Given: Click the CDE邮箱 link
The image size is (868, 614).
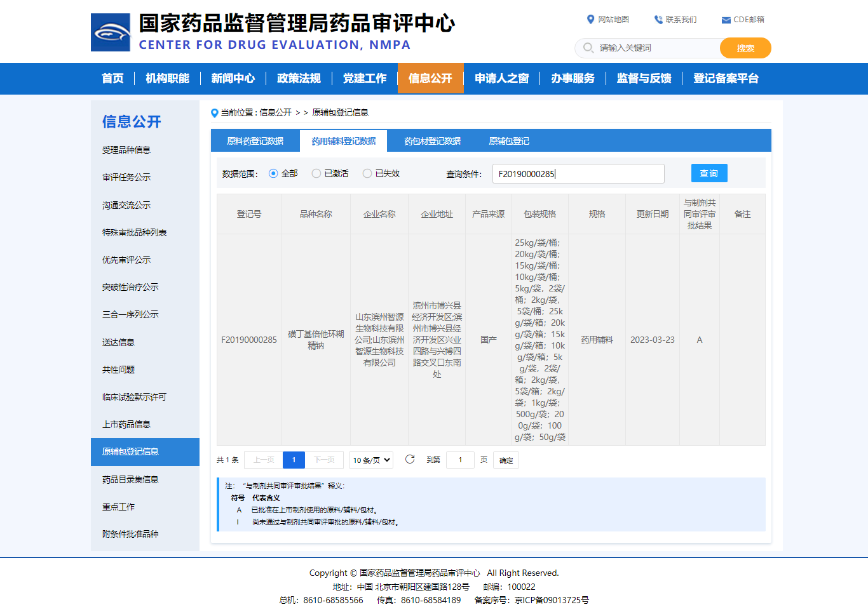Looking at the screenshot, I should click(x=749, y=20).
